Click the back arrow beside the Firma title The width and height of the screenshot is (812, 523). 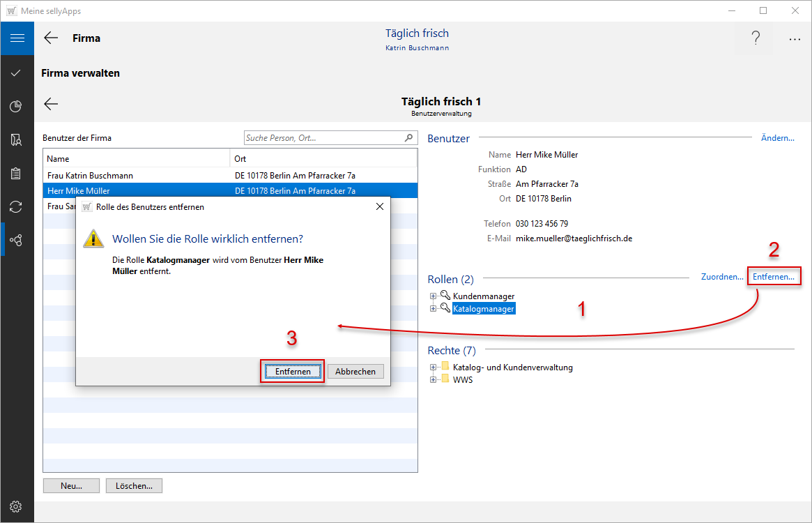(51, 38)
